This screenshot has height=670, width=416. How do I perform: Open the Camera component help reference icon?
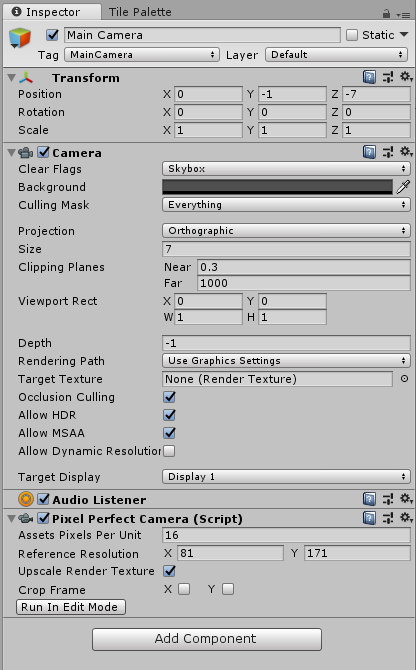(369, 152)
